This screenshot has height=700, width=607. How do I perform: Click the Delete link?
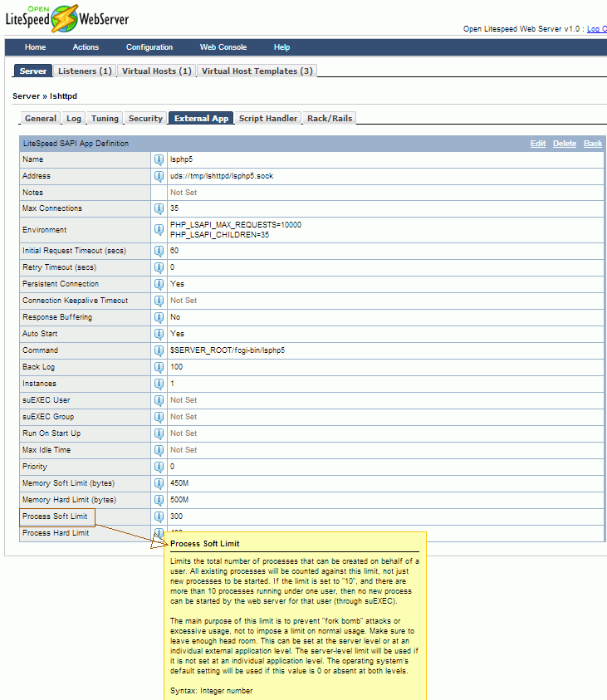565,144
